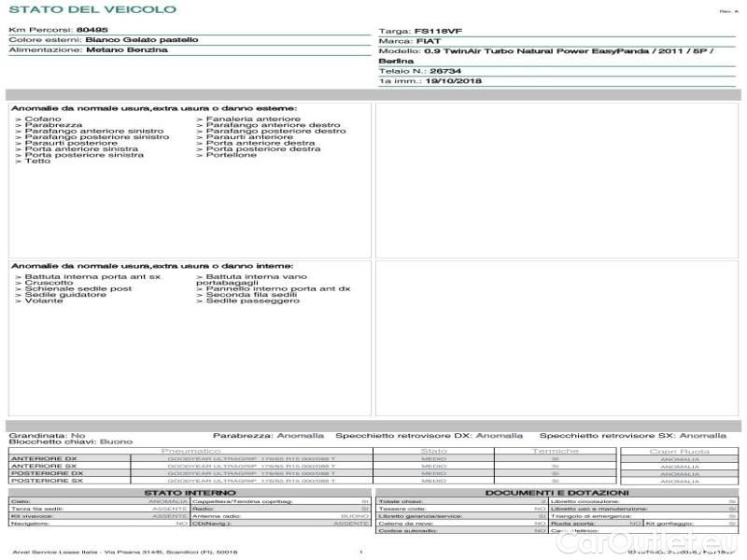
Task: Select the Tetto exterior anomaly item
Action: coord(37,161)
